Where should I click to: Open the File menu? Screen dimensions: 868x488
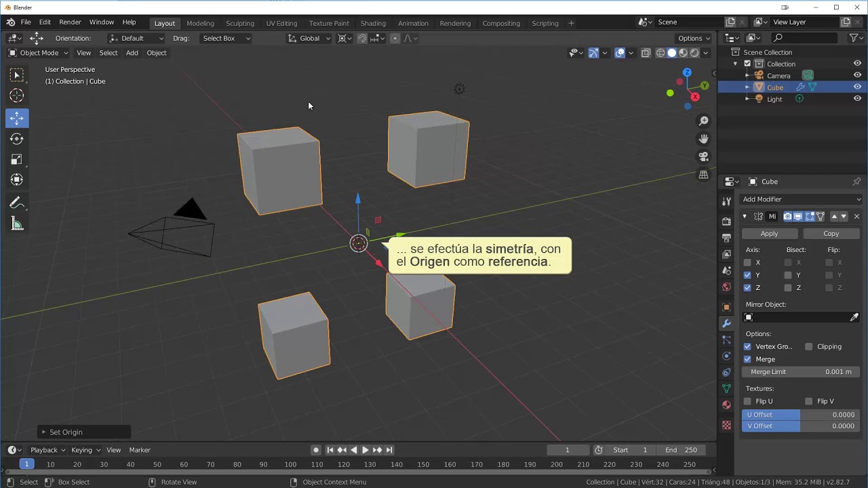[x=26, y=22]
